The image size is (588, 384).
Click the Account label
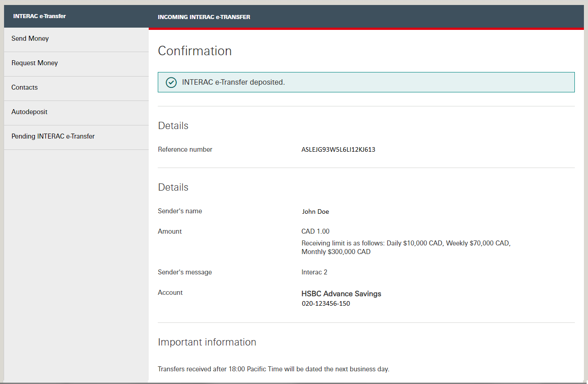(x=170, y=293)
